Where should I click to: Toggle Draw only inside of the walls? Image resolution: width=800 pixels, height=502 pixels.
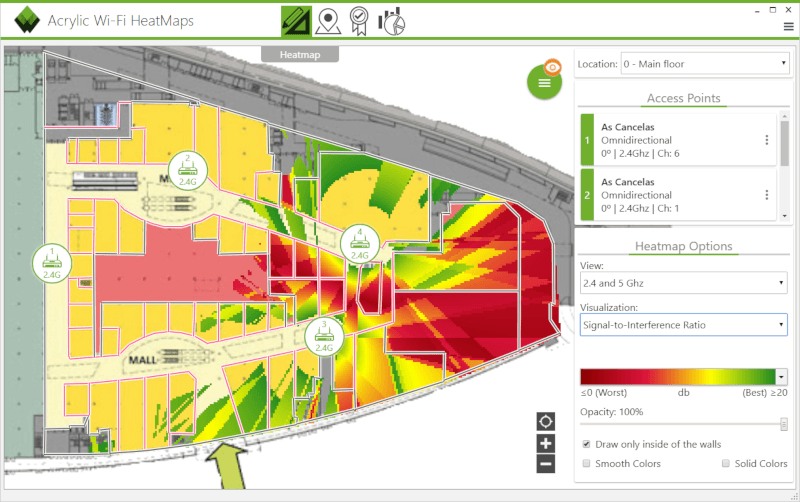587,444
